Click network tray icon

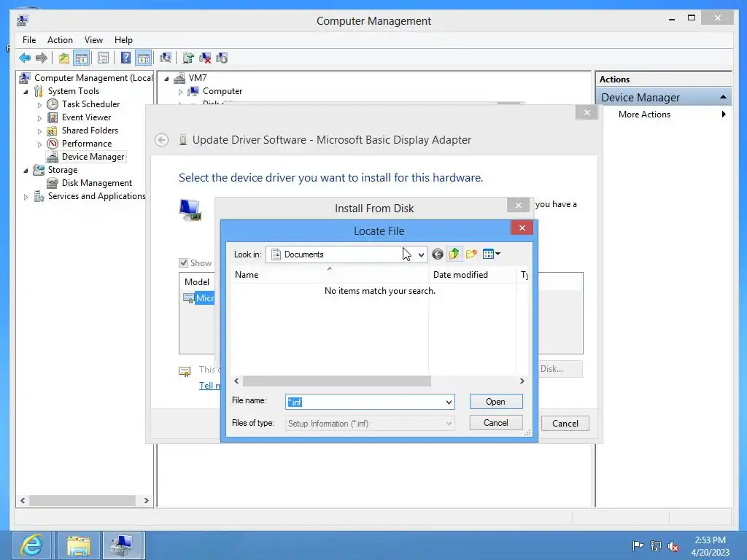(656, 546)
